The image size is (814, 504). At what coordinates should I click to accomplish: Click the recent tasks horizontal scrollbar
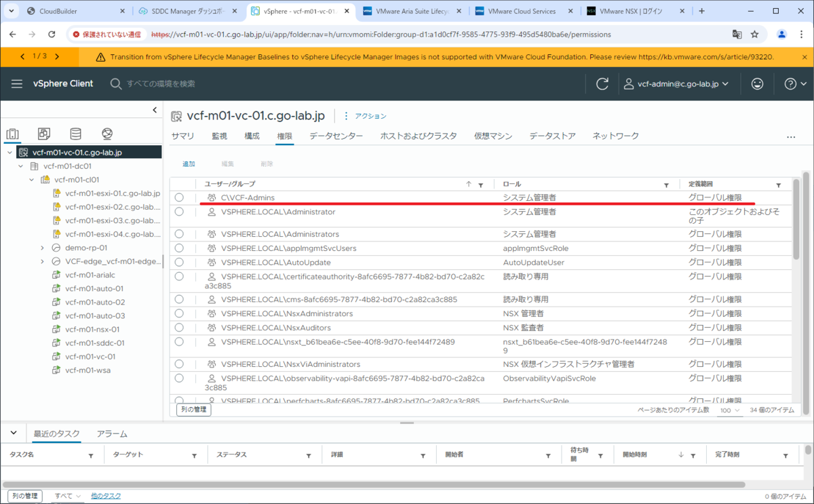click(x=373, y=484)
